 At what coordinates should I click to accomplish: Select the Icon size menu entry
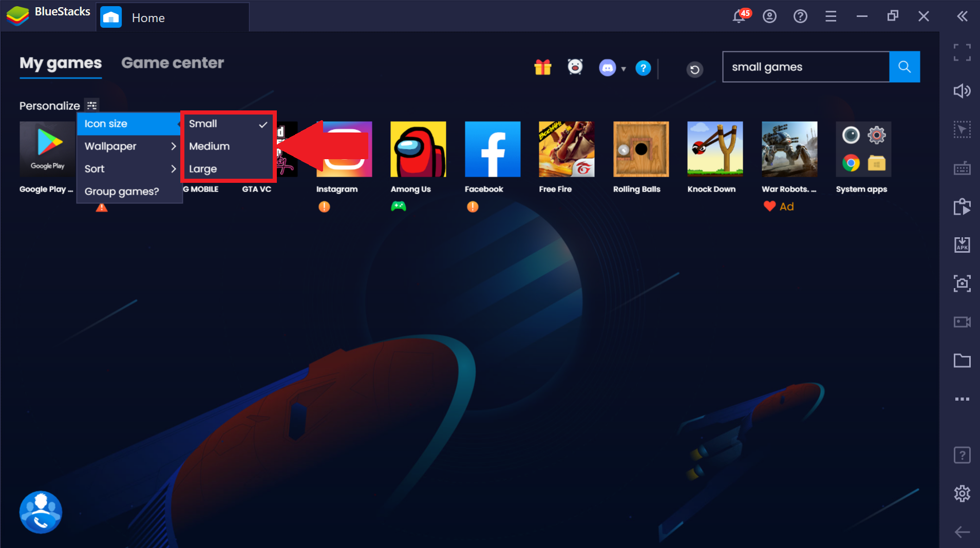click(x=129, y=124)
